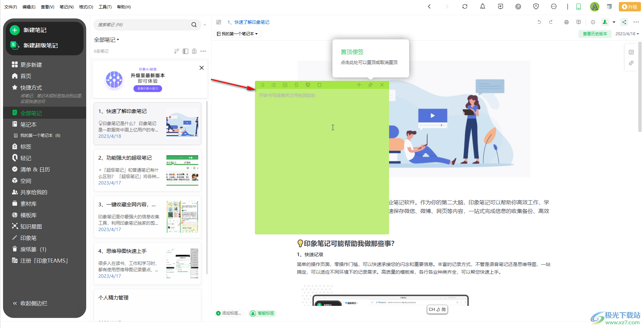Open 我的第一个笔记本 notebook dropdown

pos(237,34)
